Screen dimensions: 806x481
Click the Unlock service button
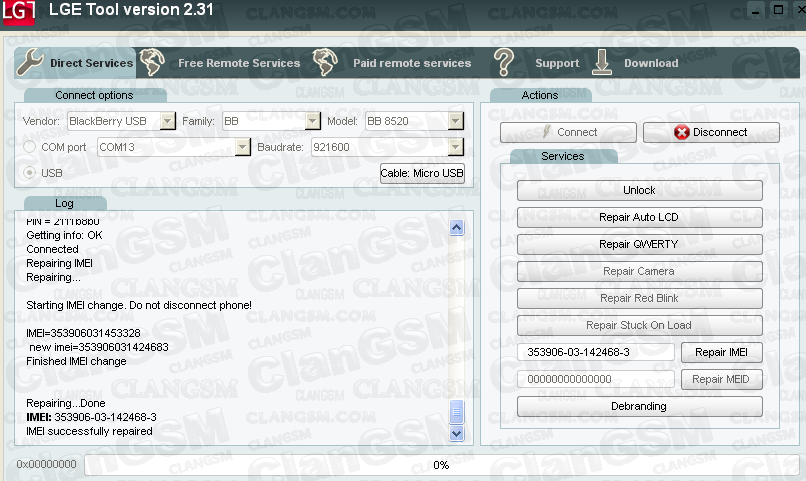tap(639, 190)
